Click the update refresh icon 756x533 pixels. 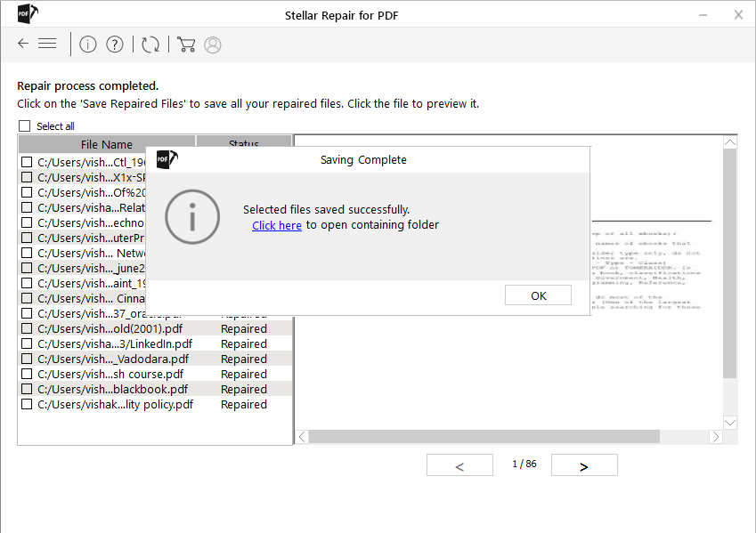tap(150, 44)
